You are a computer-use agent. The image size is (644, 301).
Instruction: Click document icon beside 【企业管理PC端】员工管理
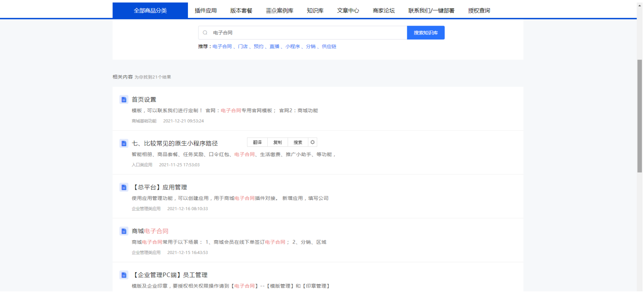[124, 275]
